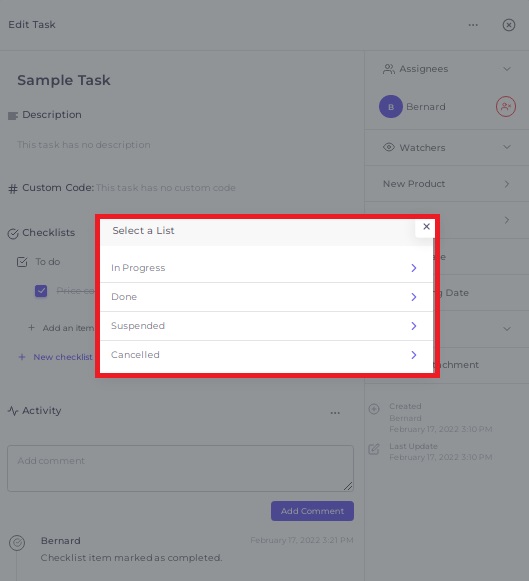The height and width of the screenshot is (581, 529).
Task: Select the In Progress list
Action: 267,268
